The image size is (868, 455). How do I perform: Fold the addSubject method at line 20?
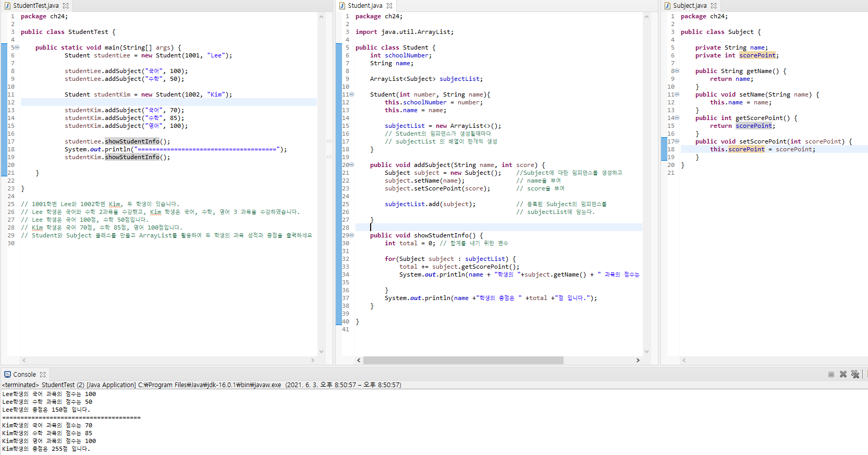(x=352, y=165)
